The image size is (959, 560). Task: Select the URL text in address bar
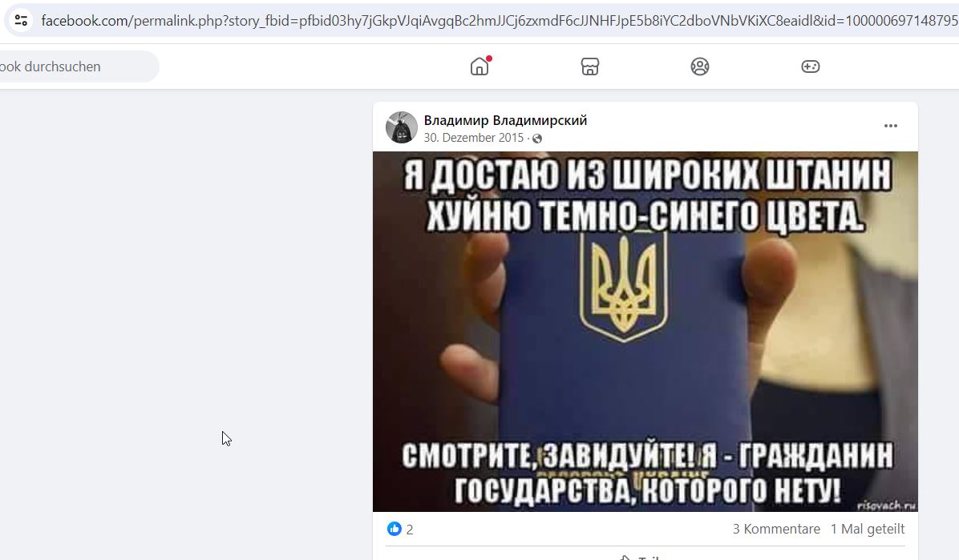[x=499, y=21]
